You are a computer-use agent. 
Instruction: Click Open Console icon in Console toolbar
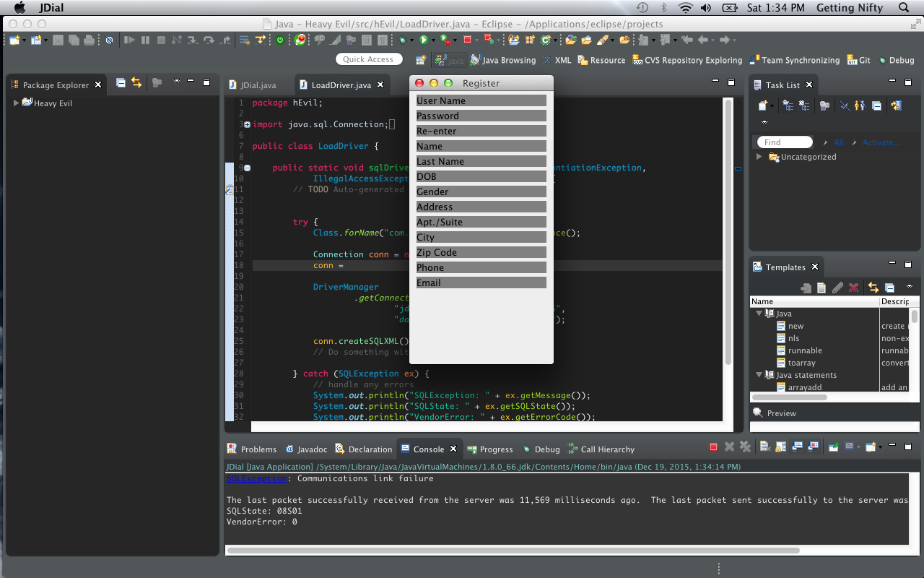869,447
